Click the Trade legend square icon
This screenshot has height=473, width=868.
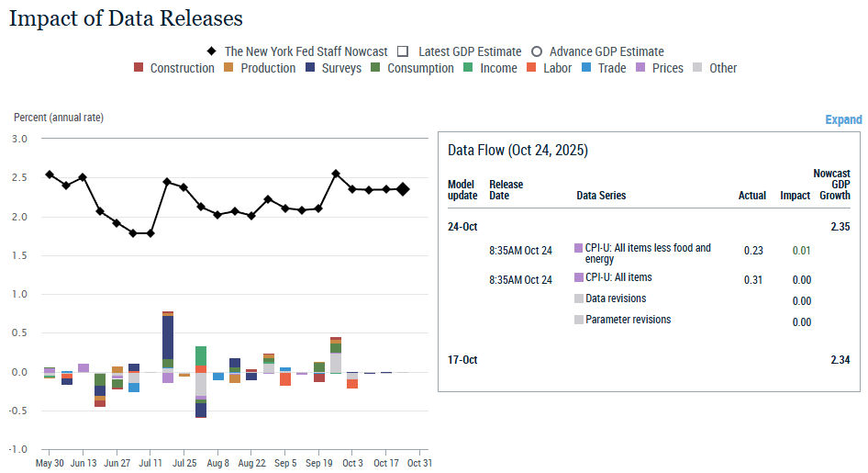pos(587,68)
